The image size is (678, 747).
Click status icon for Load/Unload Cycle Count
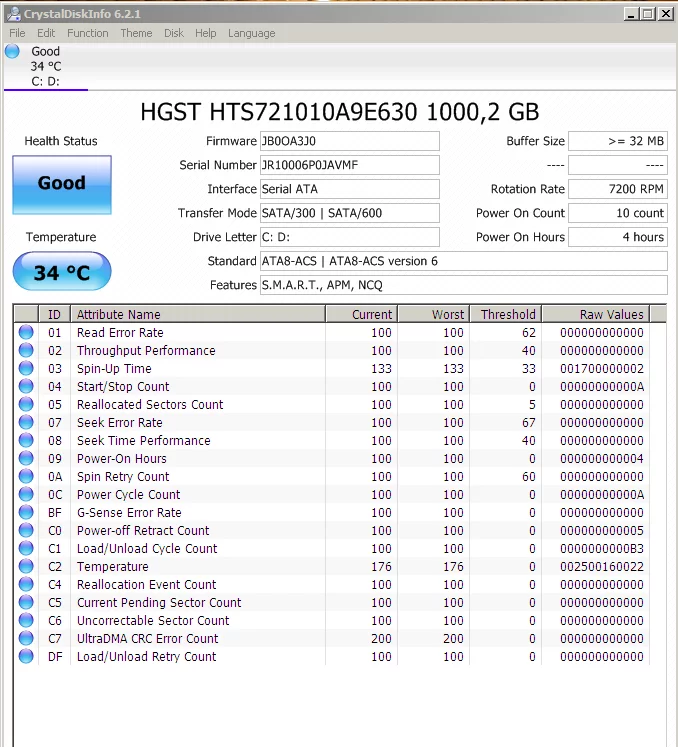(26, 548)
